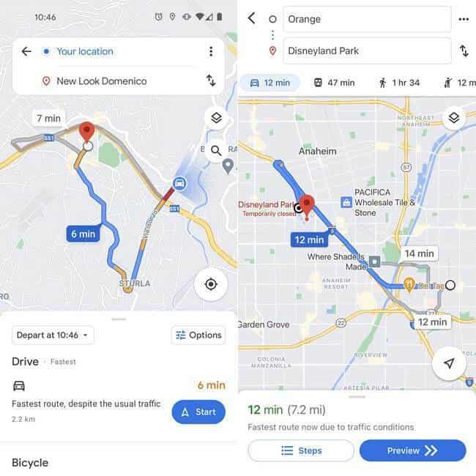Image resolution: width=476 pixels, height=476 pixels.
Task: Go back using the chevron beside Orange
Action: click(252, 18)
